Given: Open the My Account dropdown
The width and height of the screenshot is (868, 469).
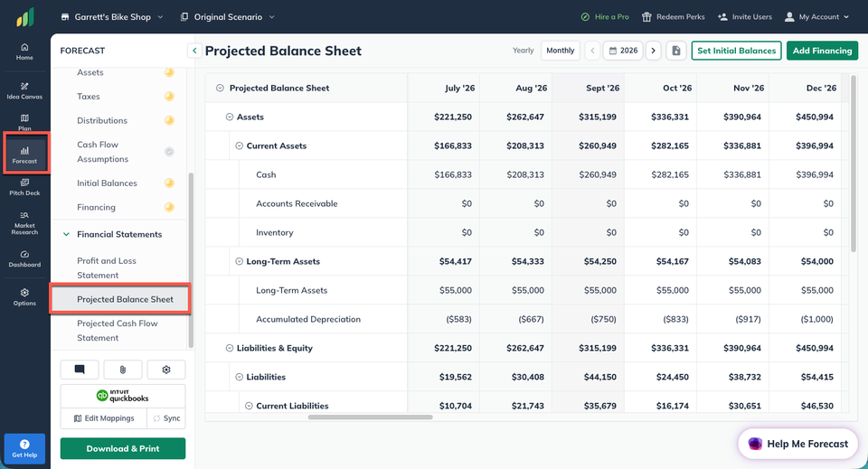Looking at the screenshot, I should point(816,17).
